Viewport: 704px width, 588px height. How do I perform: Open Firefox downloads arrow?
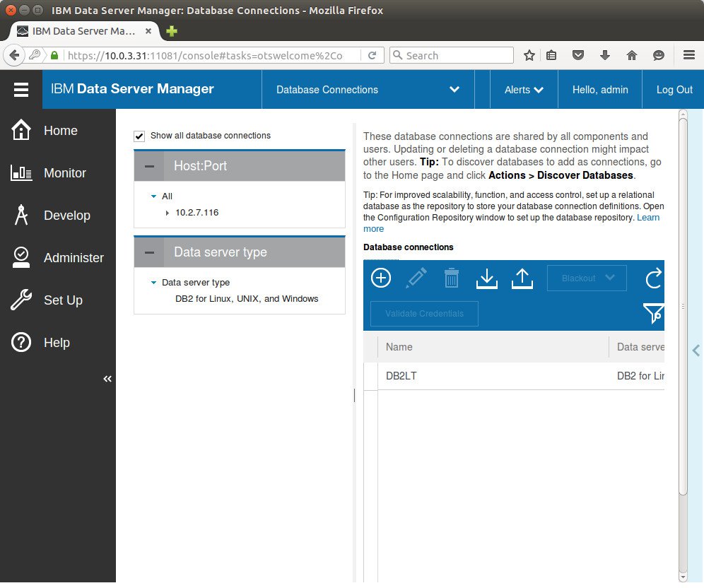605,55
